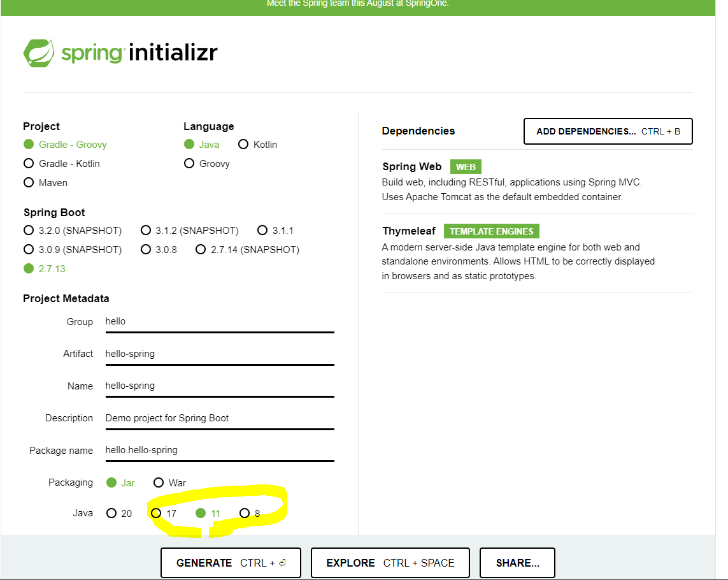Select Spring Boot 2.7.14 (SNAPSHOT)
Viewport: 728px width, 580px height.
[248, 250]
